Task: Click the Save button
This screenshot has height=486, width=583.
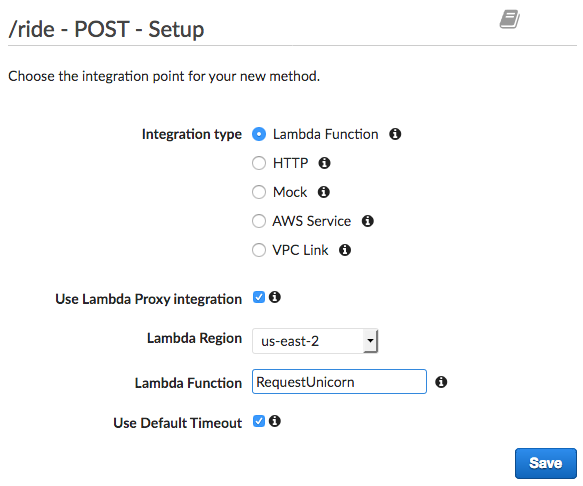Action: (x=545, y=463)
